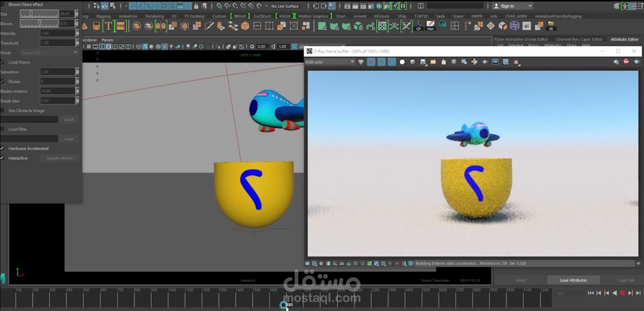Click the track mouse icon in V-Ray frame buffer
This screenshot has height=311, width=644.
click(474, 62)
